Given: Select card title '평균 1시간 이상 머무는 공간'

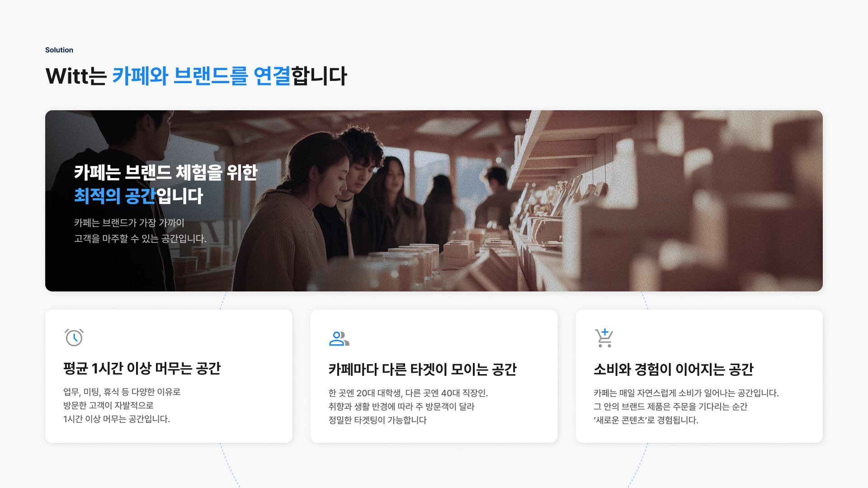Looking at the screenshot, I should click(142, 368).
